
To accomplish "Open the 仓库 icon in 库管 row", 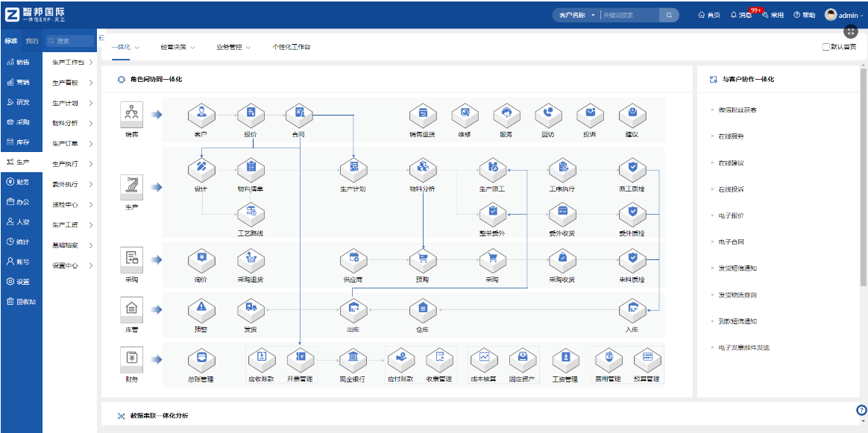I will tap(423, 308).
